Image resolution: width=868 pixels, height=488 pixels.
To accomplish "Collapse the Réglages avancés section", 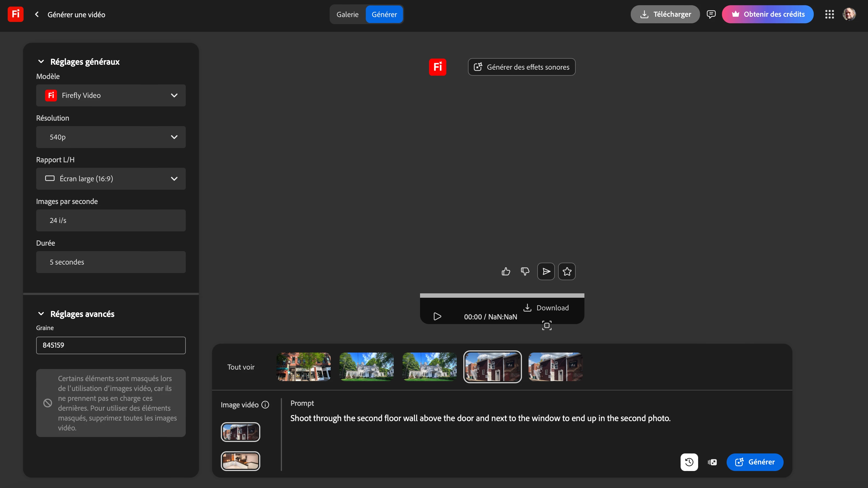I will point(41,314).
